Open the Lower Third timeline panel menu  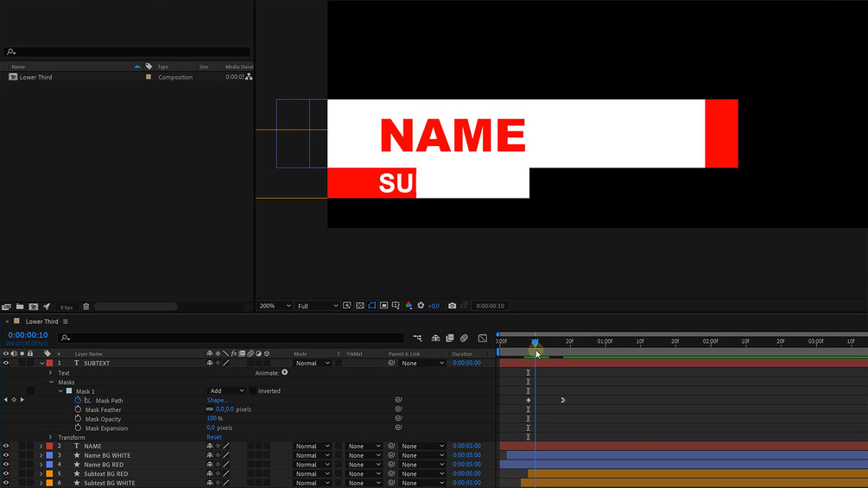[66, 321]
